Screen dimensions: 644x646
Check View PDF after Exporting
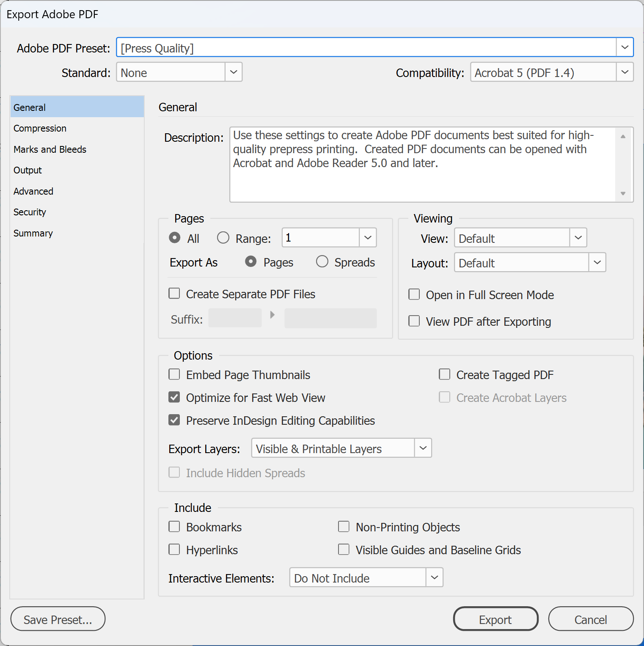pyautogui.click(x=414, y=321)
